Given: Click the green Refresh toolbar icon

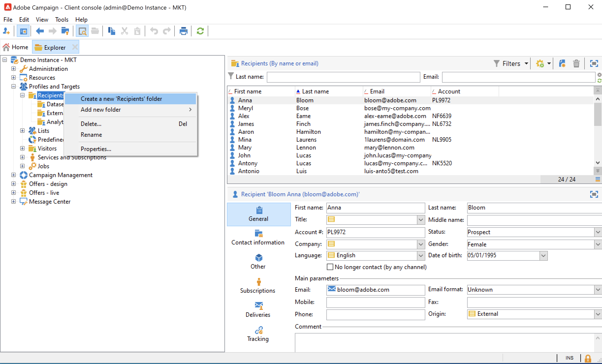Looking at the screenshot, I should pos(200,31).
